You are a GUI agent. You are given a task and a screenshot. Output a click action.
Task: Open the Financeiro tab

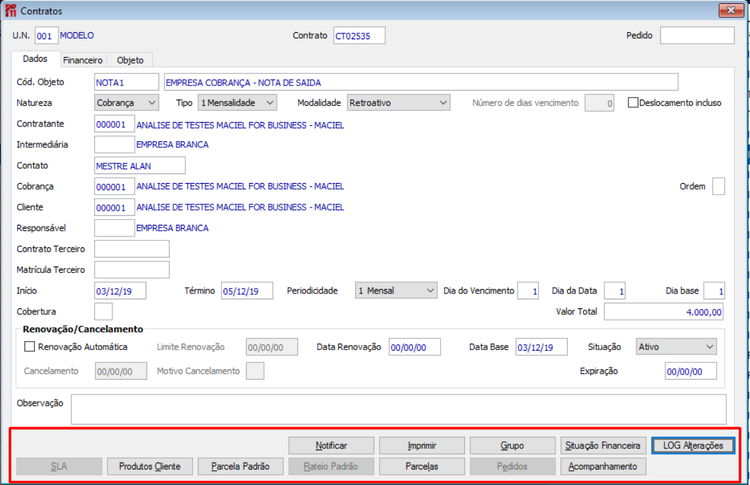click(83, 60)
